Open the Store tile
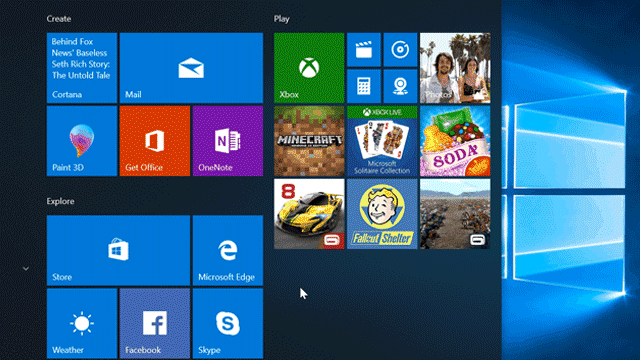Viewport: 640px width, 360px height. point(118,250)
